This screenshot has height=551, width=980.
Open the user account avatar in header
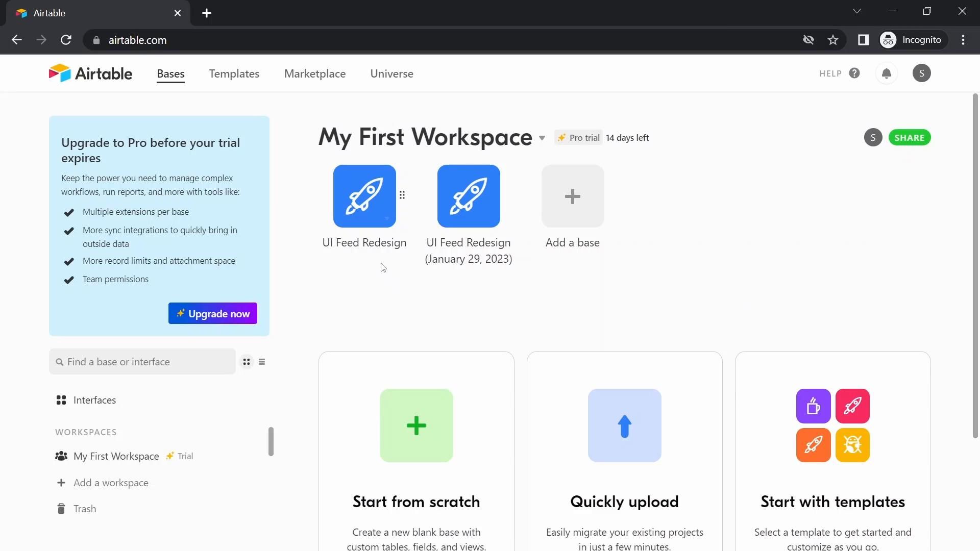pyautogui.click(x=921, y=73)
